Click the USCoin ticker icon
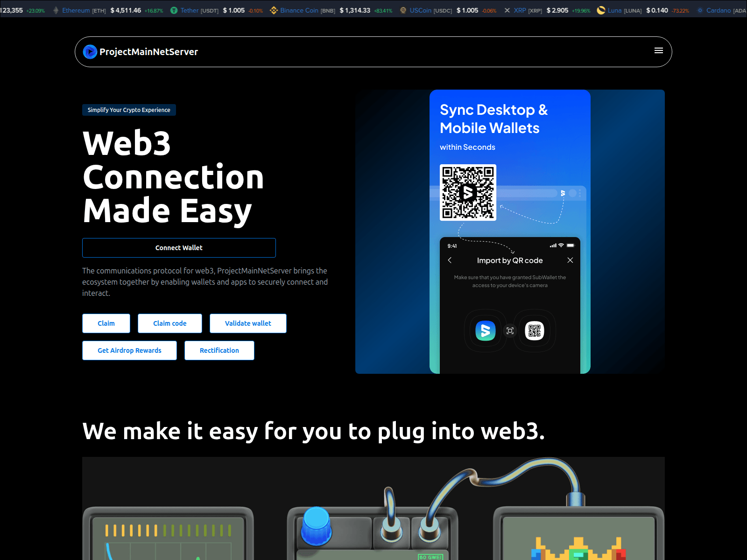This screenshot has height=560, width=747. click(403, 10)
